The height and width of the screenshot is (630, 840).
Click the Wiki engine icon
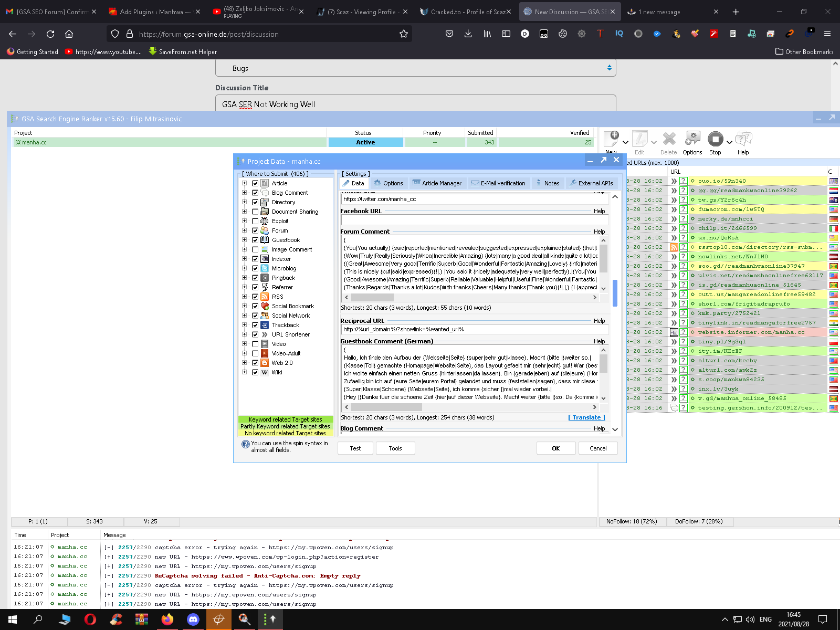[x=265, y=372]
